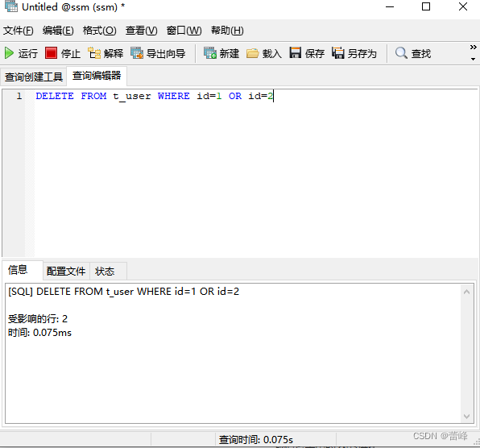Open the Format (格式) menu

coord(100,31)
